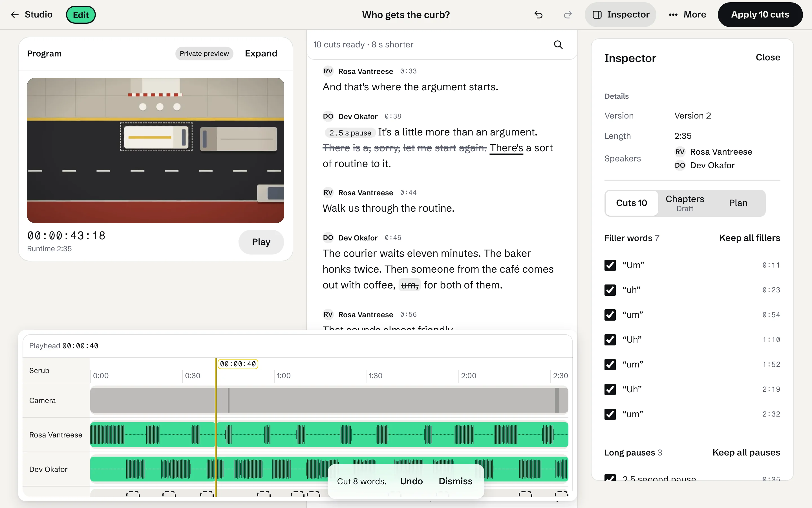The image size is (812, 508).
Task: Click the playhead marker labeled 00:00:40
Action: (238, 364)
